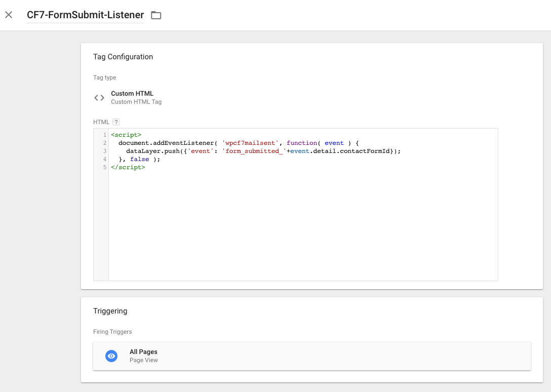
Task: Click the CF7-FormSubmit-Listener tag name field
Action: click(85, 15)
